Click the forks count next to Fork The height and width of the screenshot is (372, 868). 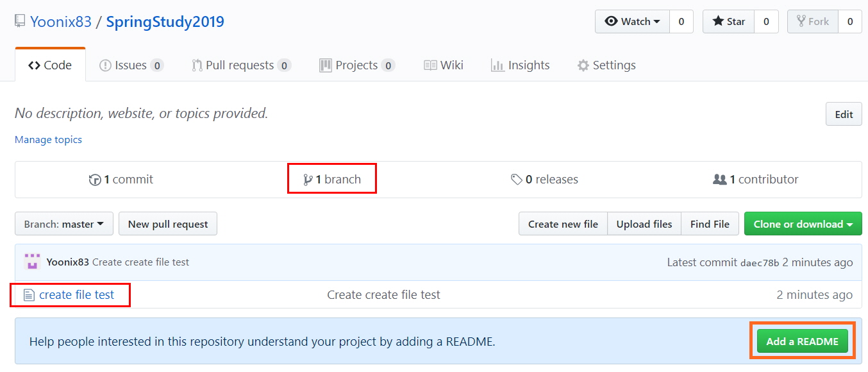[850, 21]
